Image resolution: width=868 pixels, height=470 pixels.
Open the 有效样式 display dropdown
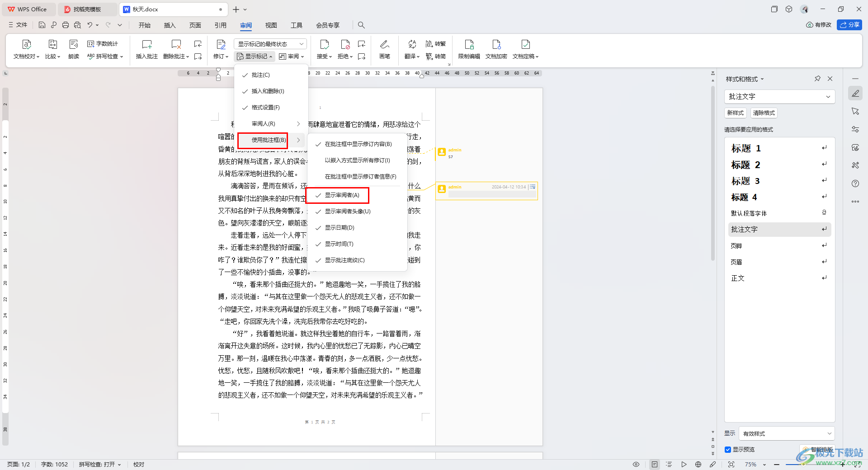[x=787, y=433]
